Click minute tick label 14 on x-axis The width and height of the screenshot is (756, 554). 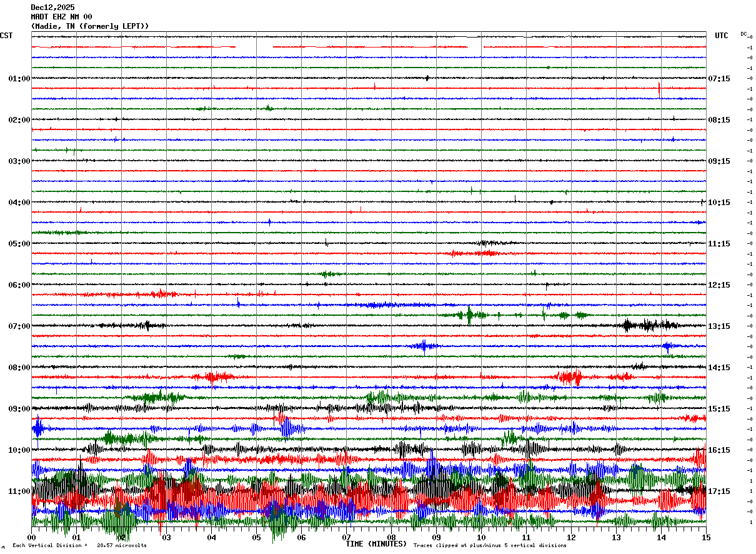tap(662, 538)
